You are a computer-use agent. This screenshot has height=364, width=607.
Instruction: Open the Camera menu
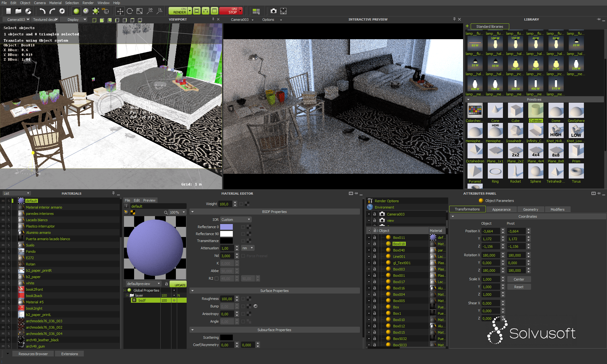point(40,3)
